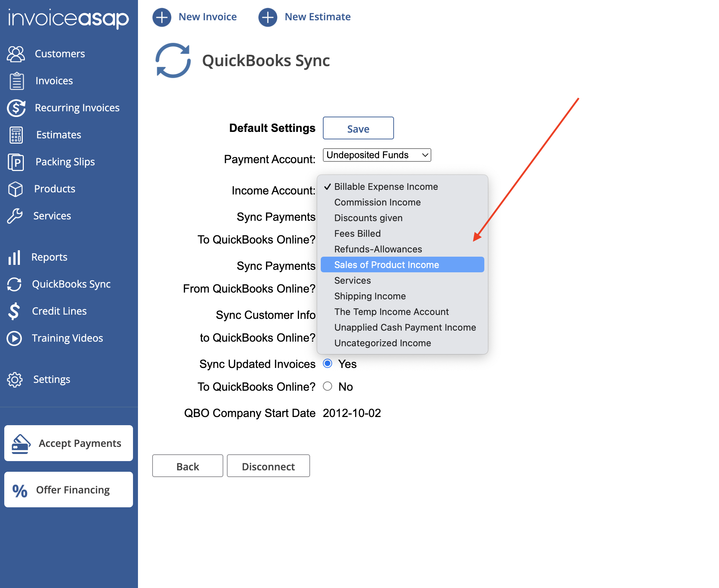The image size is (719, 588).
Task: Open the New Estimate link
Action: (x=318, y=17)
